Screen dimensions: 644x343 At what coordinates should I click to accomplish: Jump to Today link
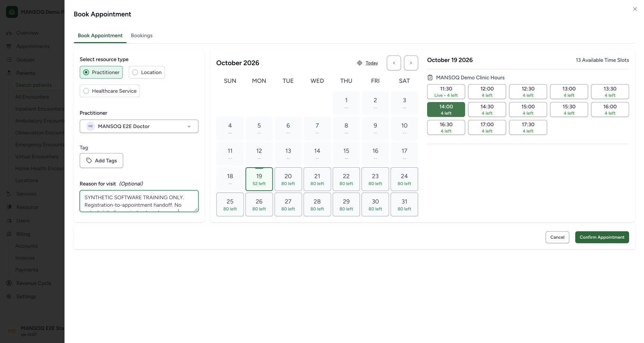[x=372, y=63]
